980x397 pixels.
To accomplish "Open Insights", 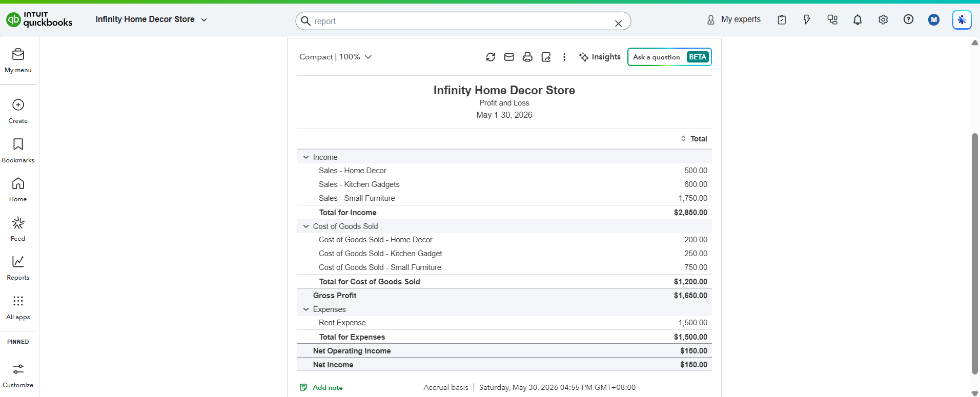I will click(x=600, y=57).
